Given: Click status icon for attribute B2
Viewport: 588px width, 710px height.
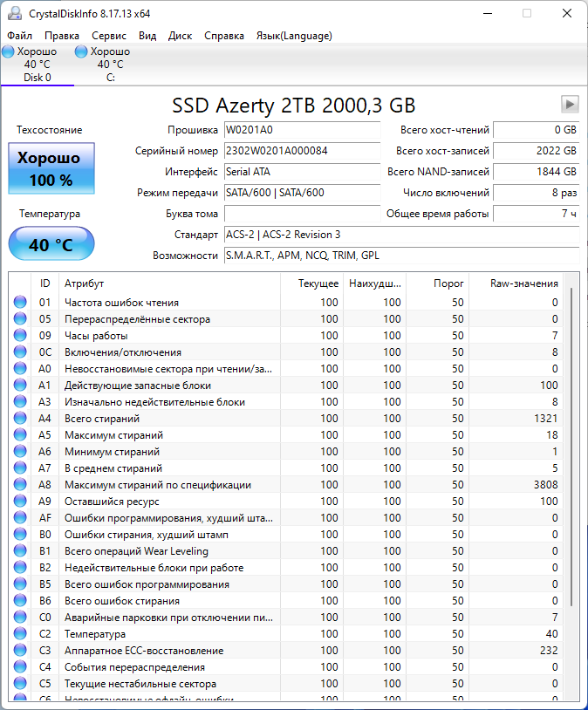Looking at the screenshot, I should 20,567.
